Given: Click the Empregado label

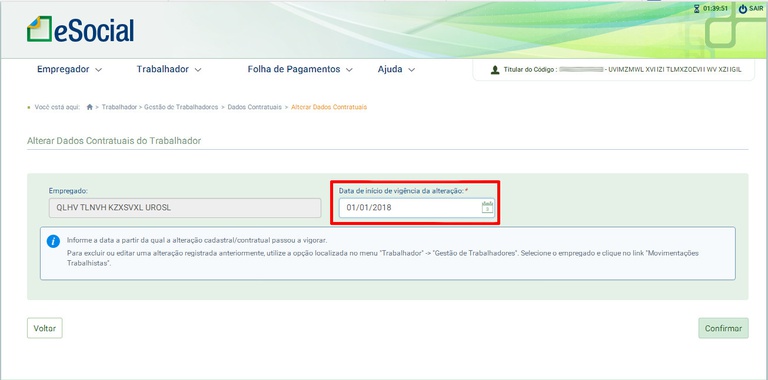Looking at the screenshot, I should [x=68, y=190].
